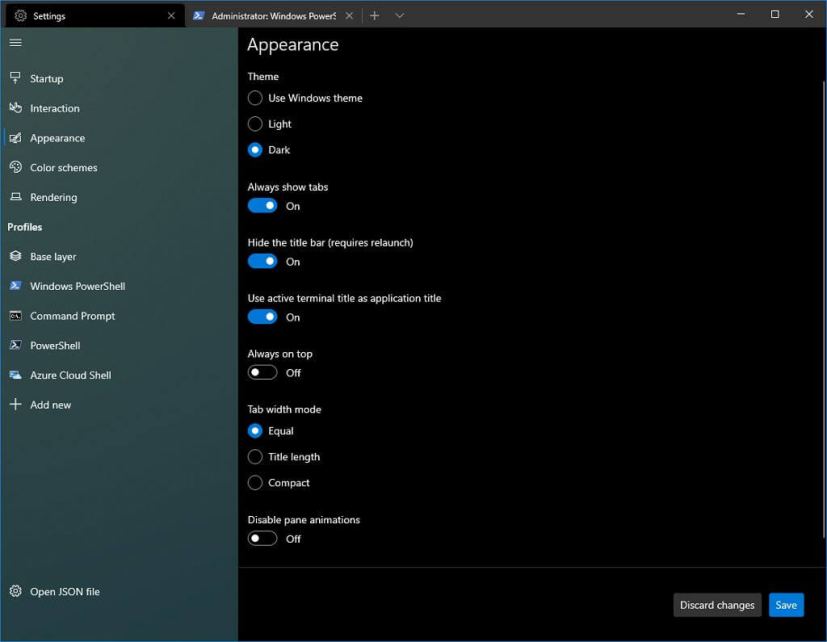The height and width of the screenshot is (642, 827).
Task: Open the new tab profile dropdown
Action: 400,16
